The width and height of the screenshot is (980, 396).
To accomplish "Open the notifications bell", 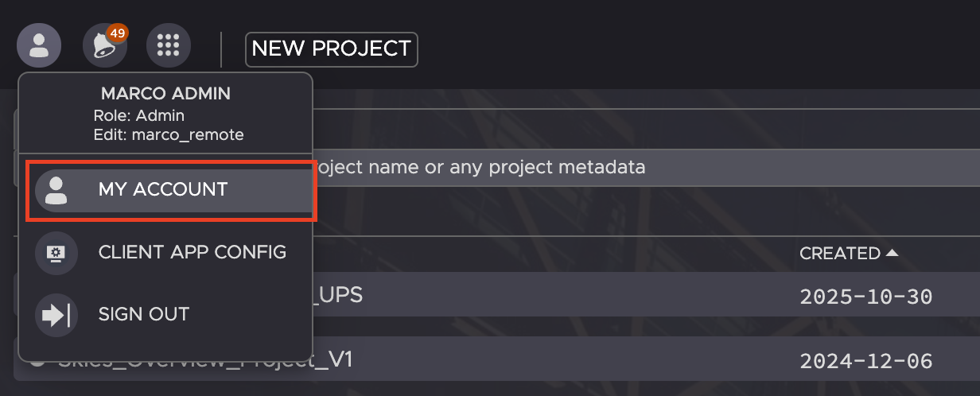I will point(103,46).
